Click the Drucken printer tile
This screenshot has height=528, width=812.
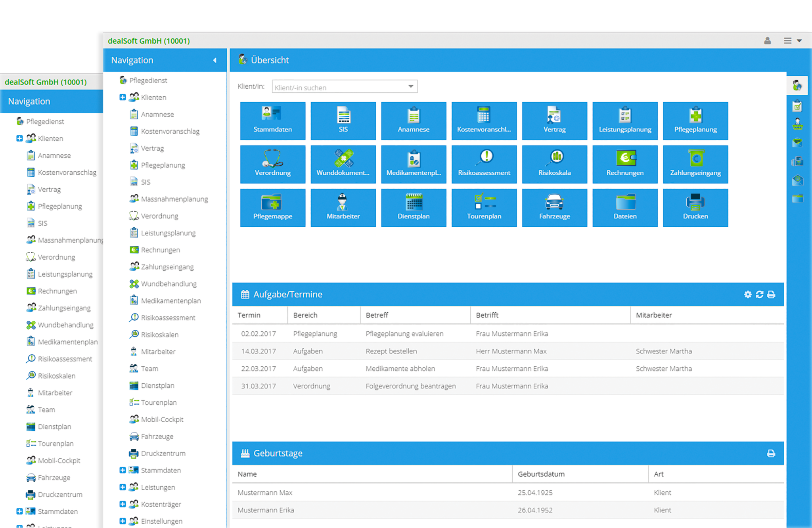[x=695, y=207]
